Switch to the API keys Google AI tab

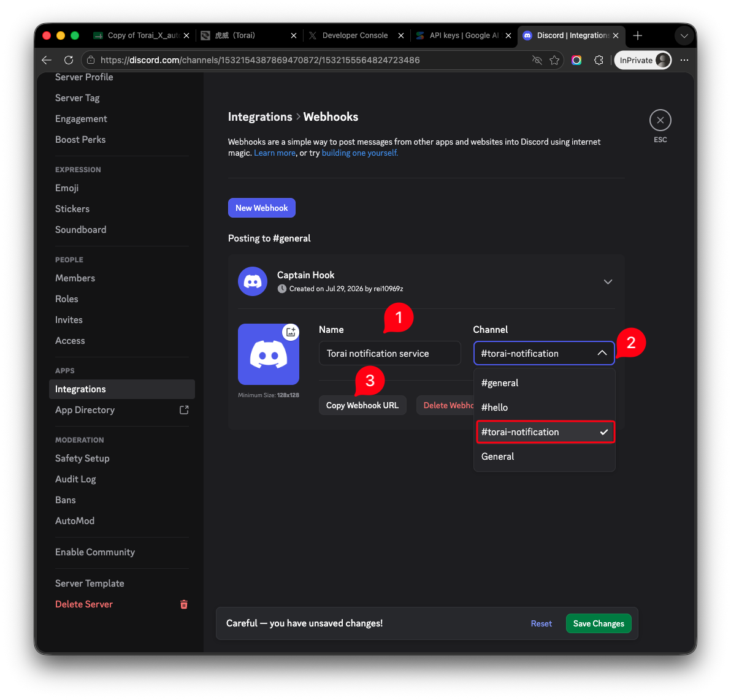[464, 36]
